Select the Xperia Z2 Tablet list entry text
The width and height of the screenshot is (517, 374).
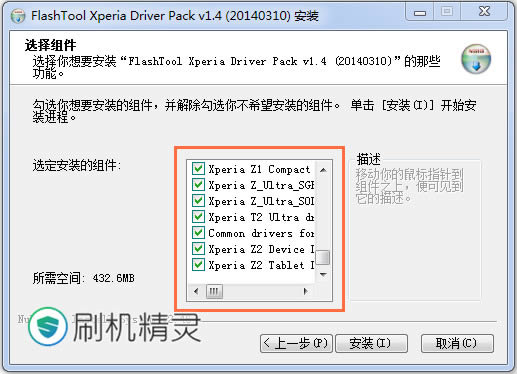click(x=261, y=265)
